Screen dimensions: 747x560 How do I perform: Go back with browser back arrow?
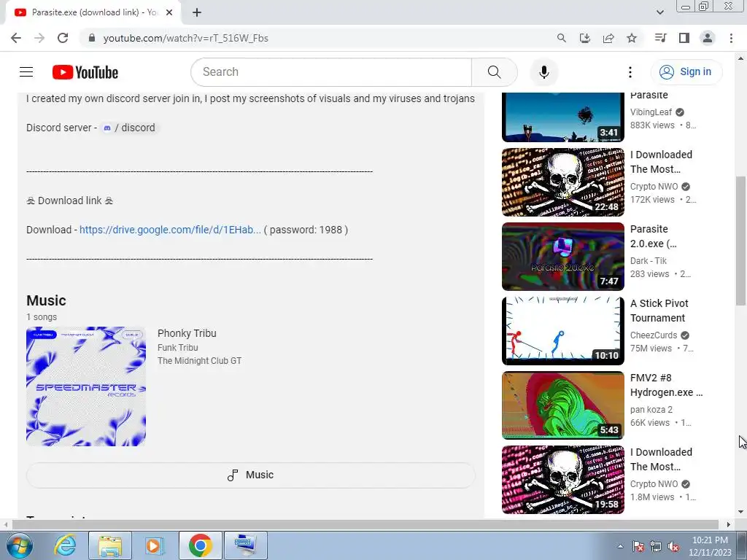[16, 38]
